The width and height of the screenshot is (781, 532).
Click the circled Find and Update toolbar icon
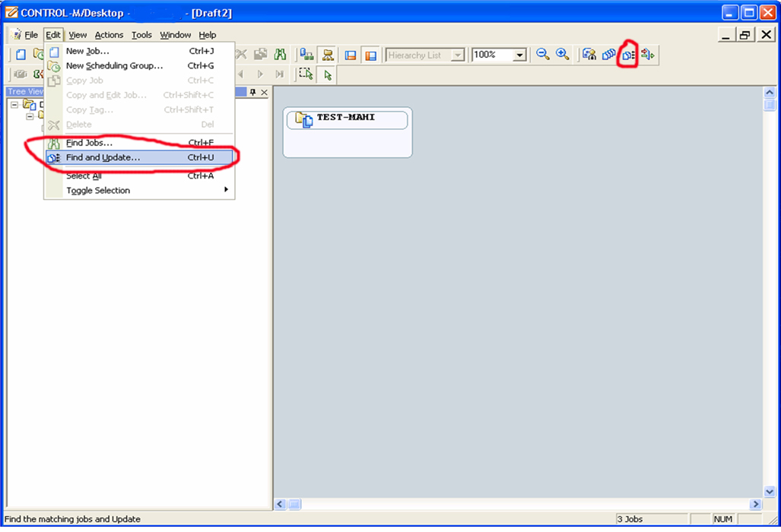628,55
